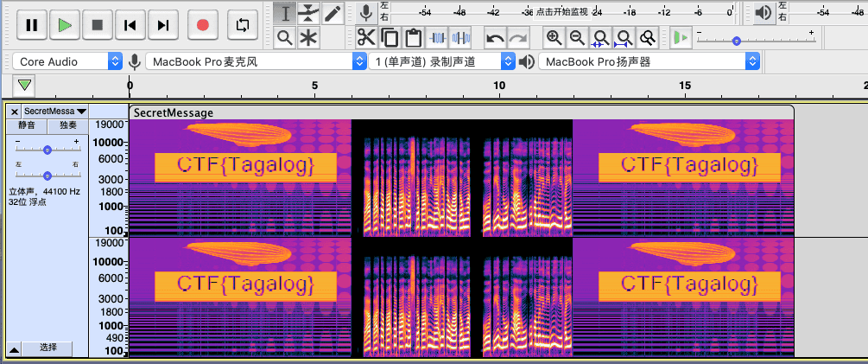Screen dimensions: 868x364
Task: Solo the SecretMessage track (独奏)
Action: (x=67, y=125)
